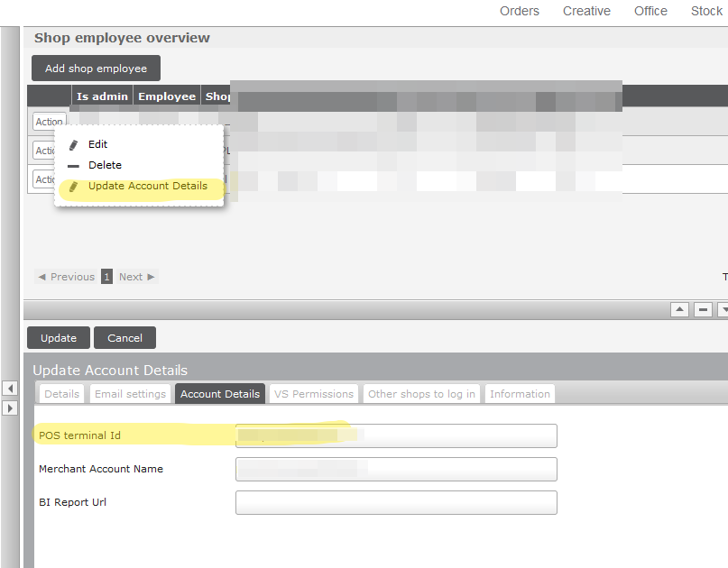
Task: Focus the BI Report Url input field
Action: (x=396, y=502)
